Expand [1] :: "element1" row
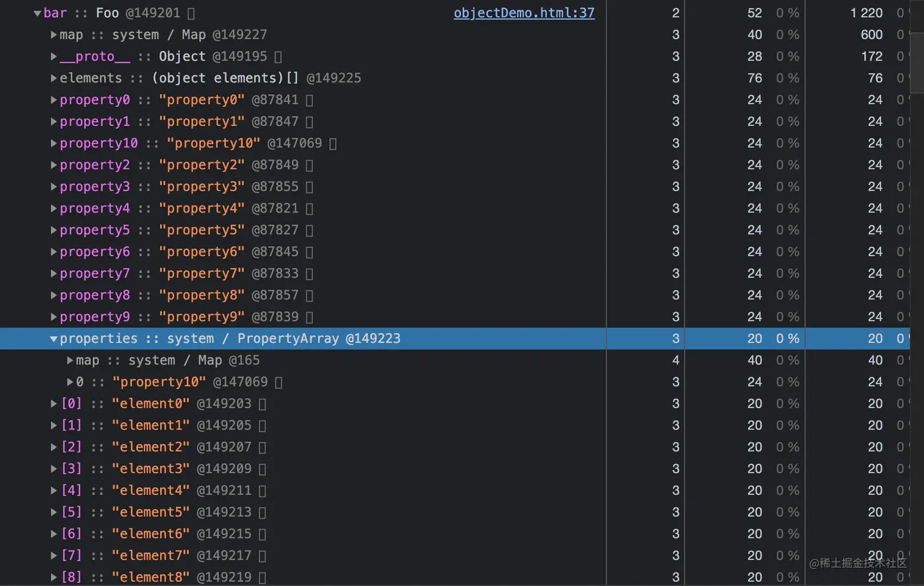Image resolution: width=924 pixels, height=586 pixels. [x=54, y=425]
